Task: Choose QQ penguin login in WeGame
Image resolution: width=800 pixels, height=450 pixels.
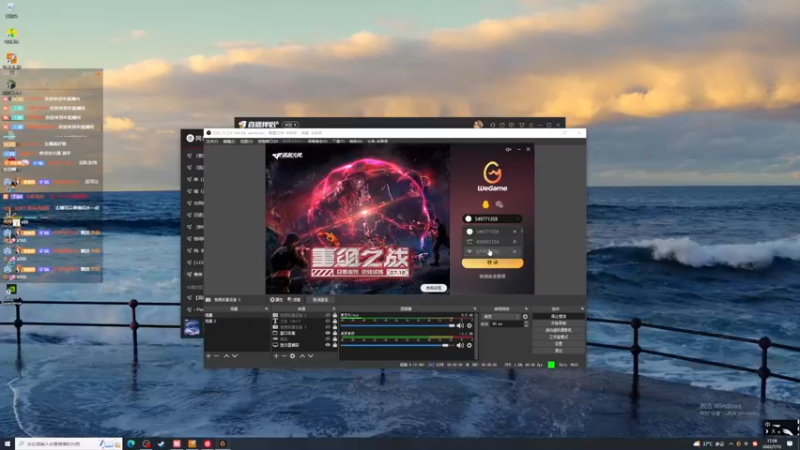Action: 485,204
